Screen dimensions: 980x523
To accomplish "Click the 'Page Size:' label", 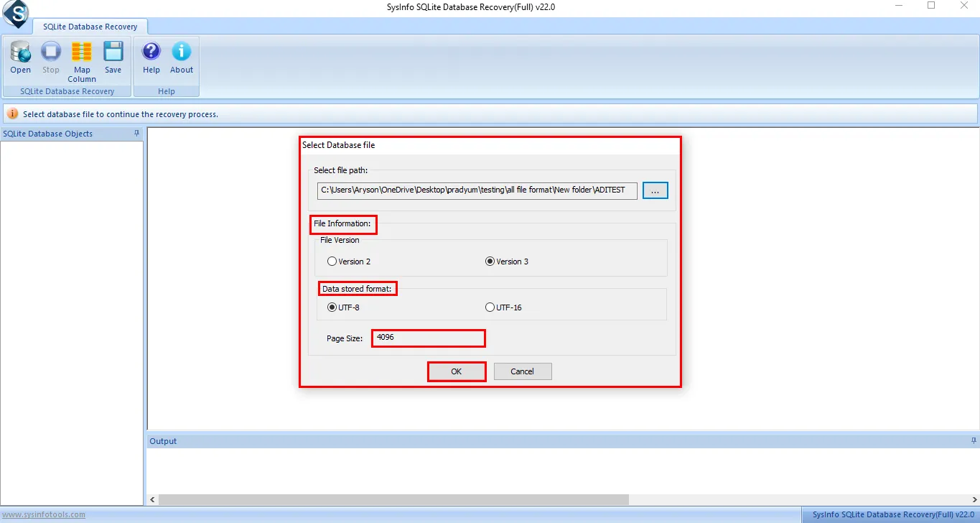I will point(345,338).
